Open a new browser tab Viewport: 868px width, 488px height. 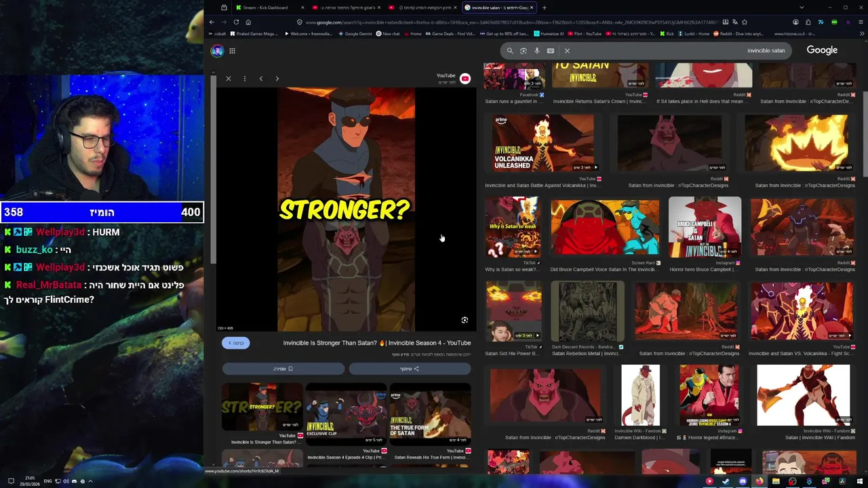click(544, 7)
